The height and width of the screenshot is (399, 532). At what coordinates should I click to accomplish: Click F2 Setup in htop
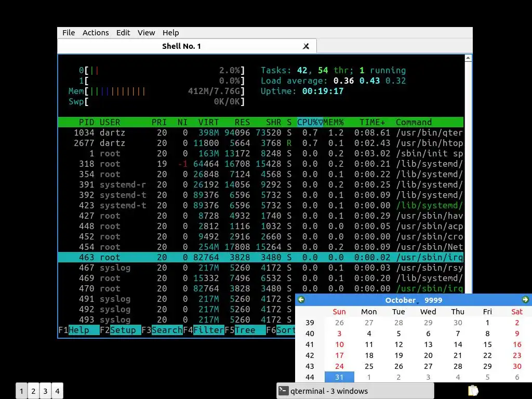tap(121, 330)
